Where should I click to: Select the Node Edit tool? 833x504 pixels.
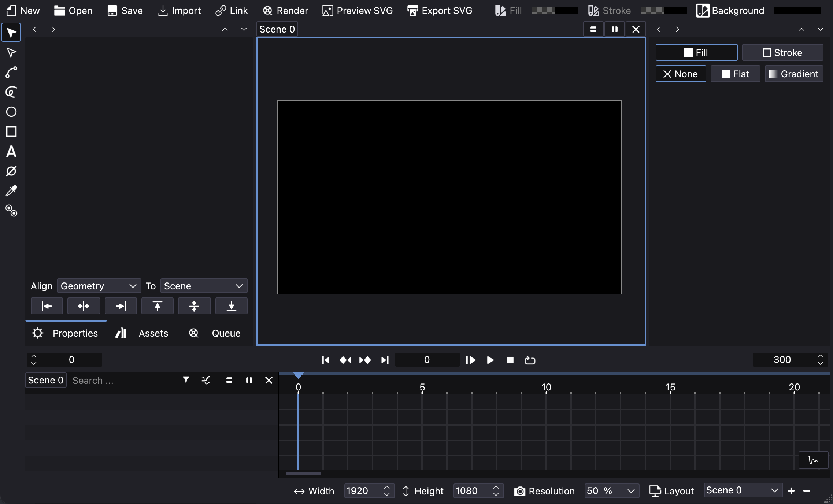(x=11, y=53)
